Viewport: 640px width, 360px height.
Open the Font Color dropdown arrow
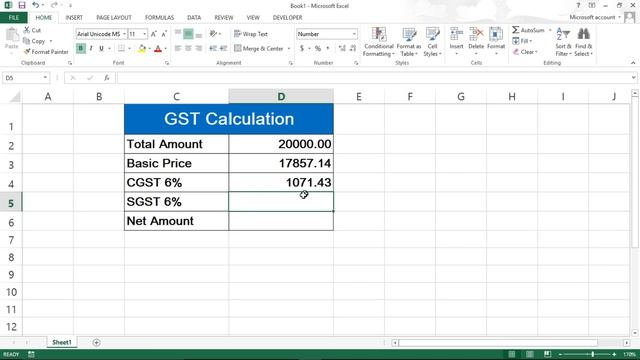[x=166, y=49]
